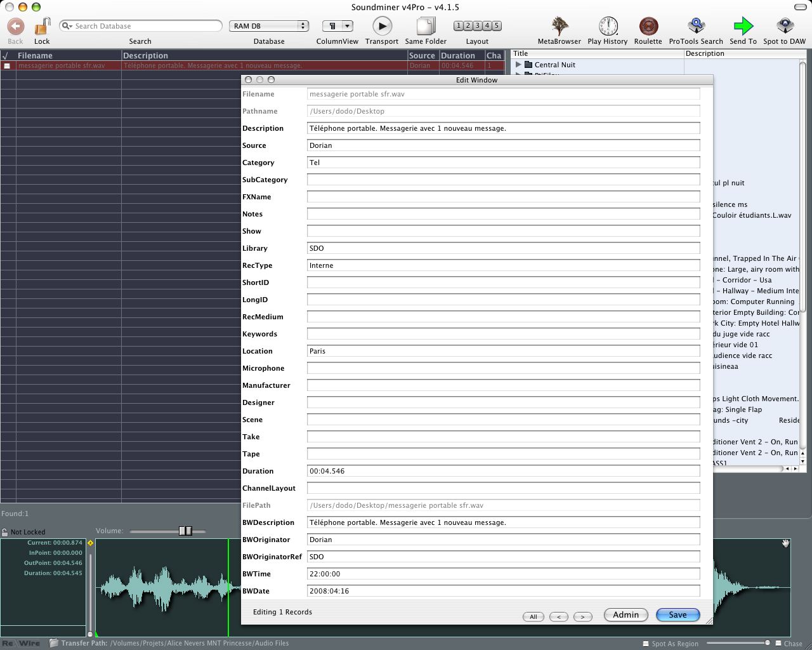Tick the checkbox for messagerie portable sfr.wav
This screenshot has height=650, width=812.
point(7,66)
